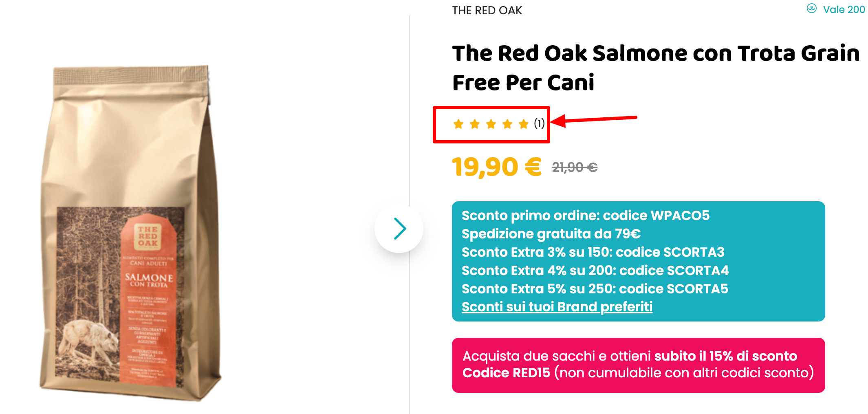
Task: Click the pink RED15 promo banner
Action: pos(639,365)
